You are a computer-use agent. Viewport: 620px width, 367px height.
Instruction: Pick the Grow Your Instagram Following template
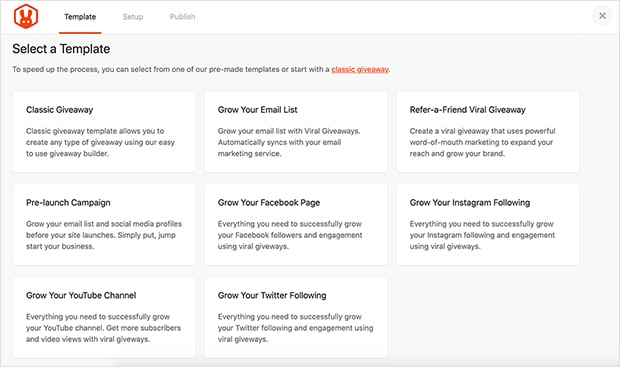pos(488,225)
